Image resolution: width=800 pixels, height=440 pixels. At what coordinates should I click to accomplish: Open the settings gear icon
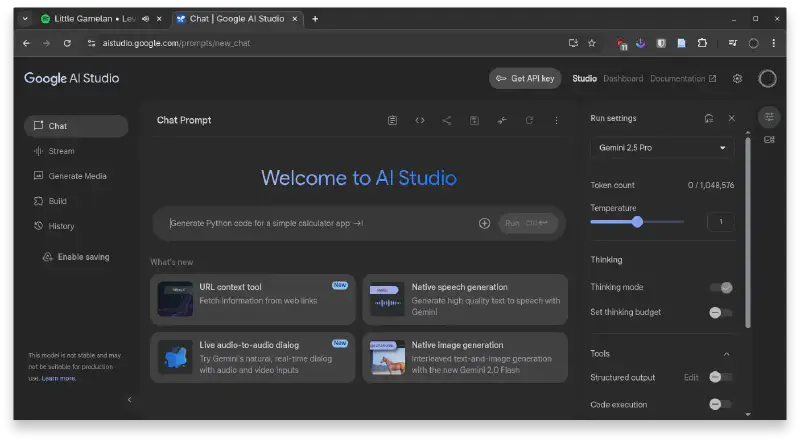click(737, 79)
